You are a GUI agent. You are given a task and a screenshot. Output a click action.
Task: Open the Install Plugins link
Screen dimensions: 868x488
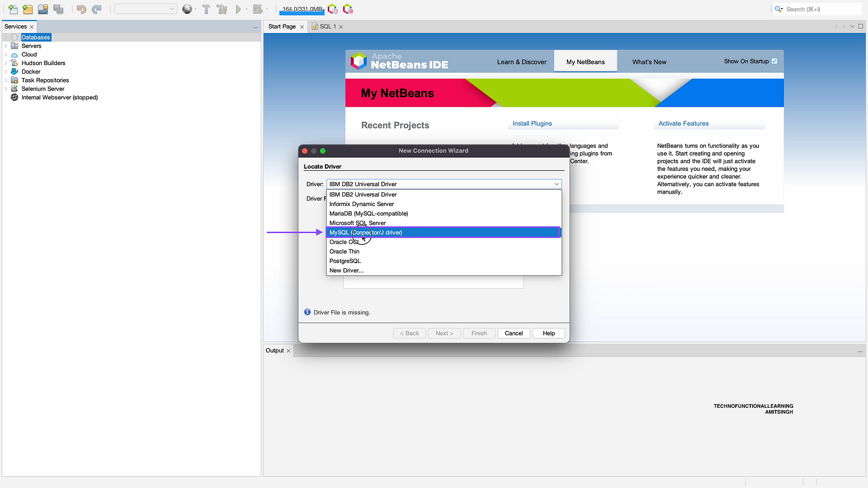pyautogui.click(x=532, y=124)
